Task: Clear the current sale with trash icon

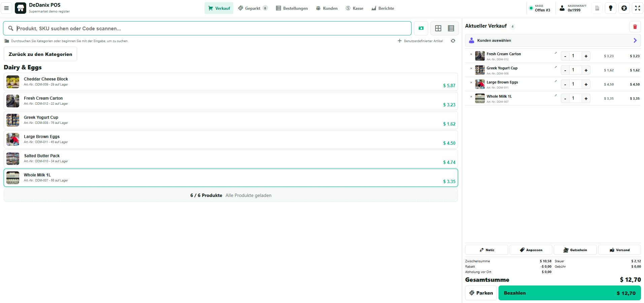Action: [x=635, y=27]
